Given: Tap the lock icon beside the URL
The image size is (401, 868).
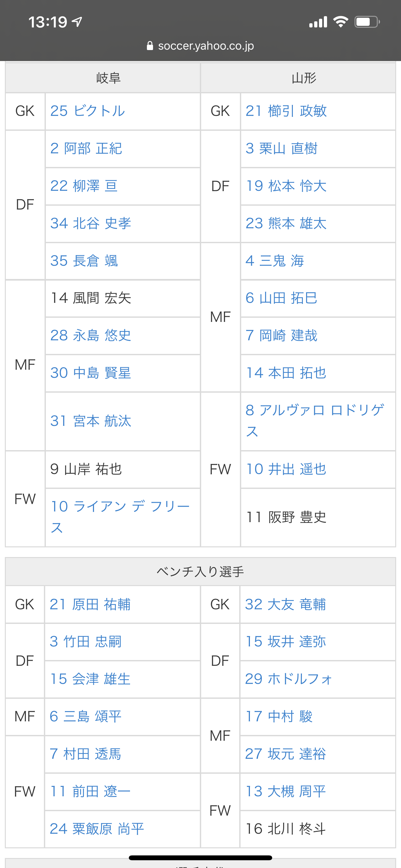Looking at the screenshot, I should click(150, 46).
